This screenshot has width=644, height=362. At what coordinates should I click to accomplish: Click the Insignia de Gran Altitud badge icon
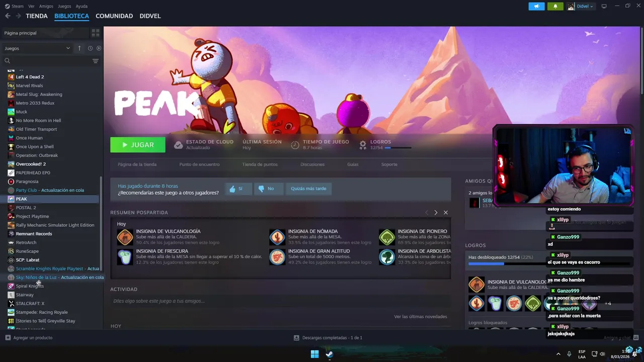click(x=277, y=257)
